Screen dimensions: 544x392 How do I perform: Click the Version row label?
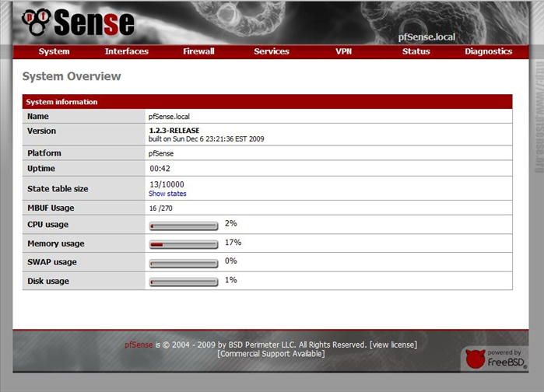pos(41,131)
